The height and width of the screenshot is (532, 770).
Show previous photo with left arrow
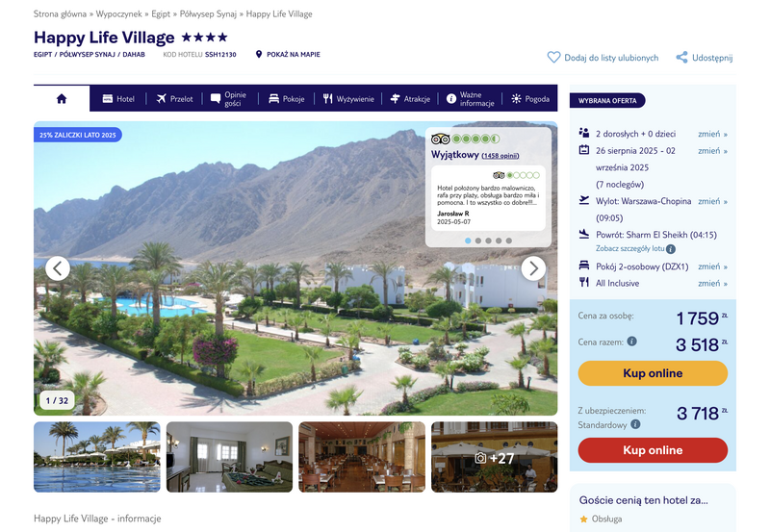click(58, 268)
